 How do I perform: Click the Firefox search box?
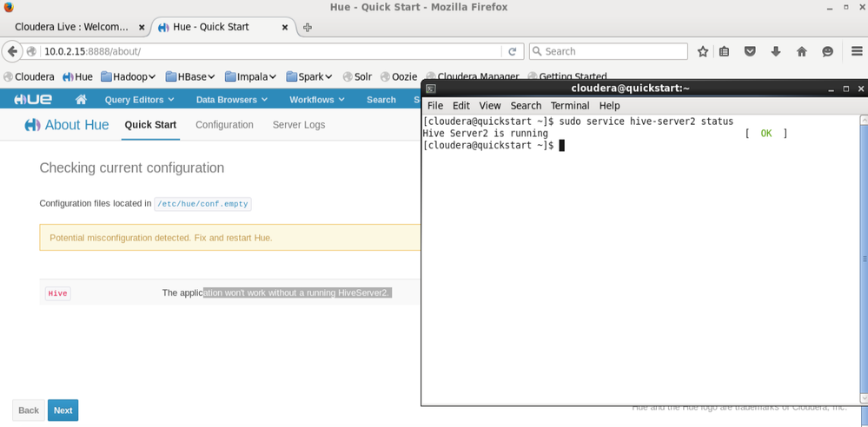608,51
